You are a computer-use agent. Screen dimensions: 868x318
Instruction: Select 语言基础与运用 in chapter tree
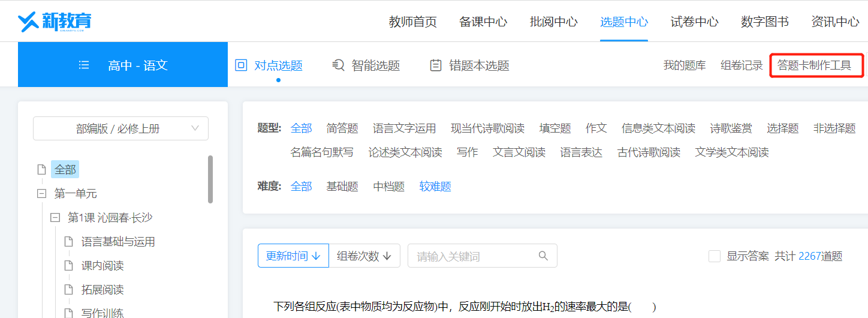pos(118,242)
